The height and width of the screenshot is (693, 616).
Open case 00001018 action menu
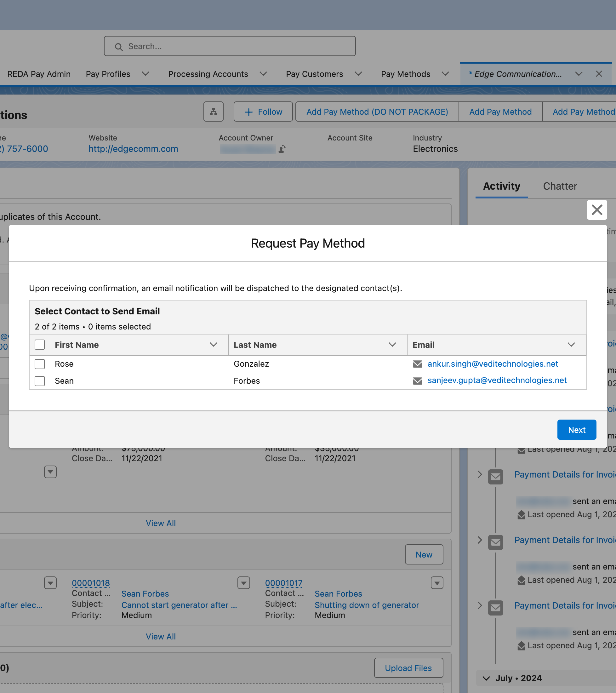243,583
